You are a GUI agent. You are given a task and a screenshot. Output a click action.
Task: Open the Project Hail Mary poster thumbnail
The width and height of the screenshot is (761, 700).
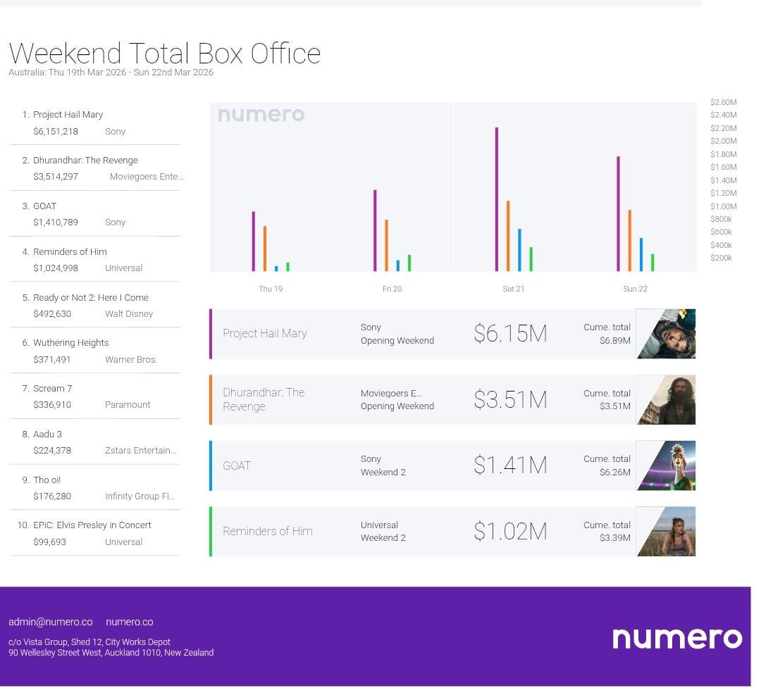click(x=666, y=334)
